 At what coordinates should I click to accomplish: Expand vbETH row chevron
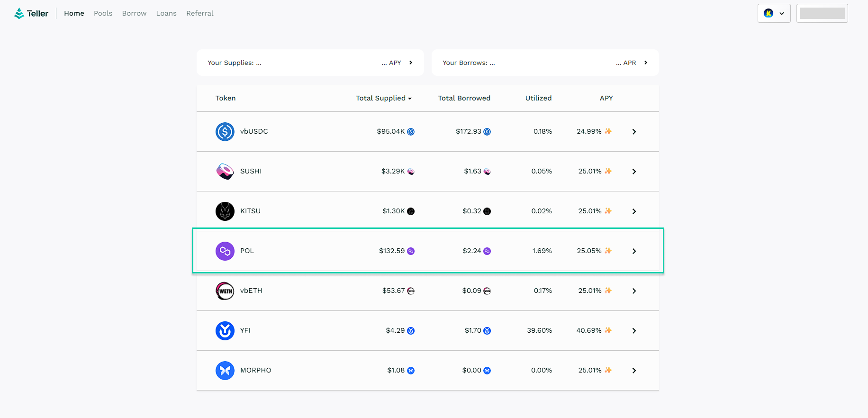(x=634, y=291)
